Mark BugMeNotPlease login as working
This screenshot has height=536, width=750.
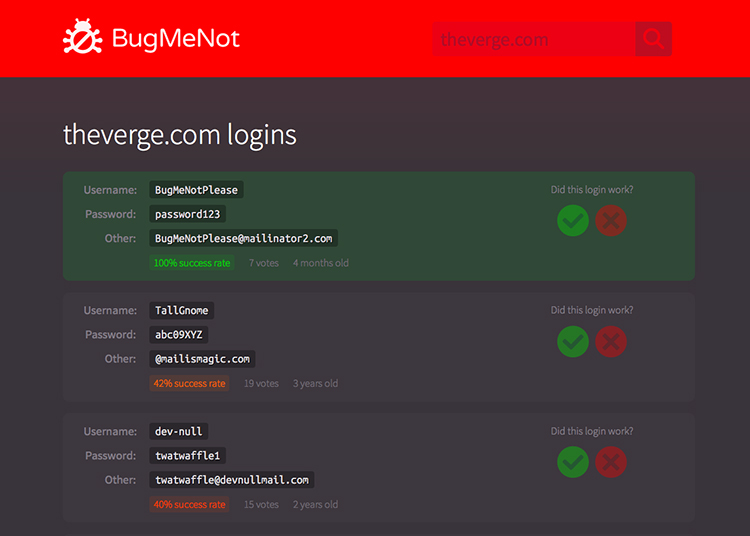pos(573,221)
